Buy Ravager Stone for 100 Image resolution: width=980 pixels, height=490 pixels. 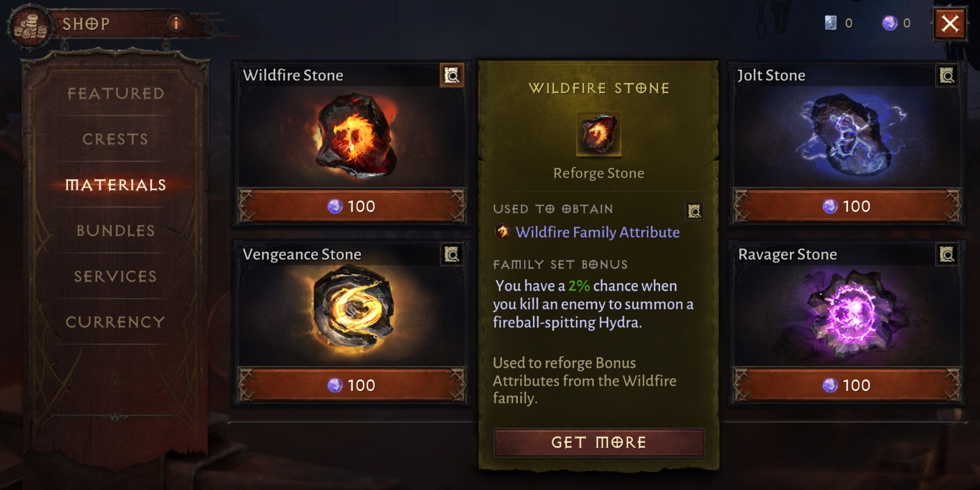click(847, 386)
